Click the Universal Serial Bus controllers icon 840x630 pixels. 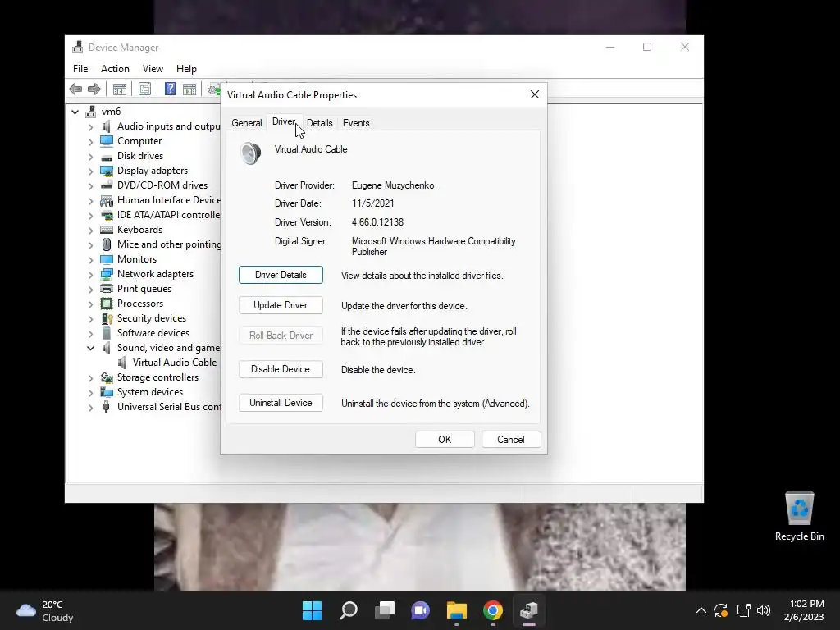(x=107, y=407)
